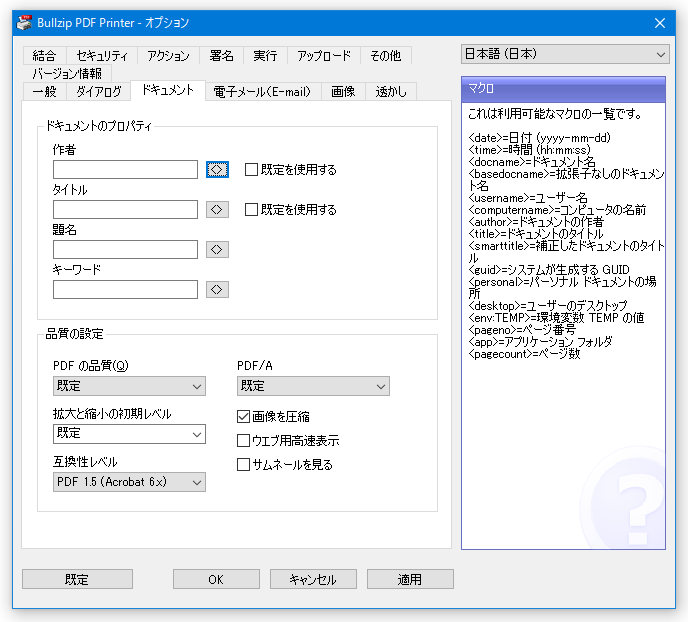
Task: Click the 題名 text input field
Action: click(x=125, y=250)
